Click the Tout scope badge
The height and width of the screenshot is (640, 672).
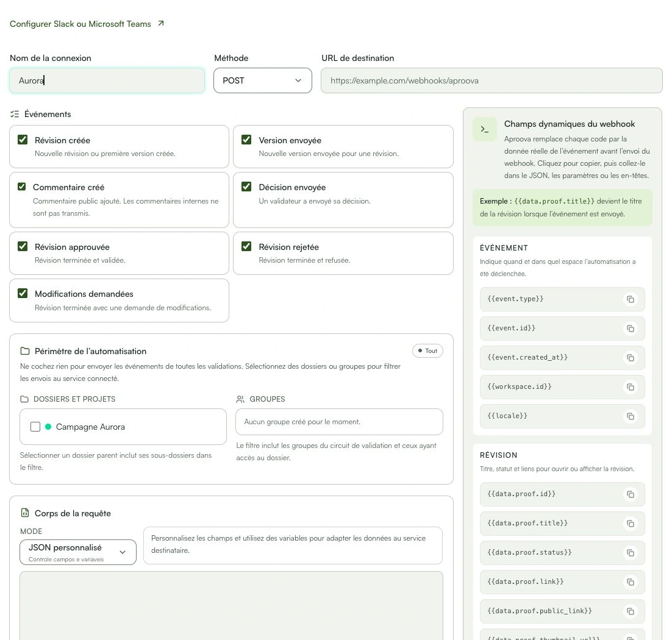click(427, 351)
